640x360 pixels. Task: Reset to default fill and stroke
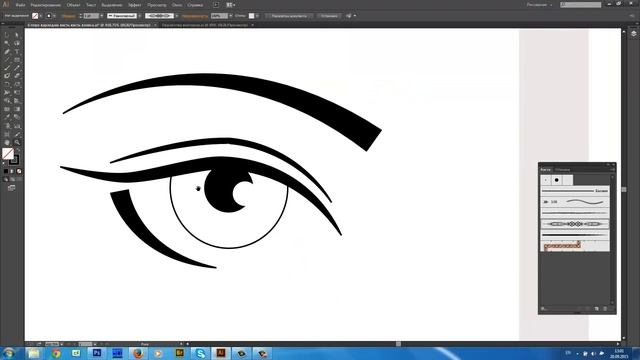point(4,164)
